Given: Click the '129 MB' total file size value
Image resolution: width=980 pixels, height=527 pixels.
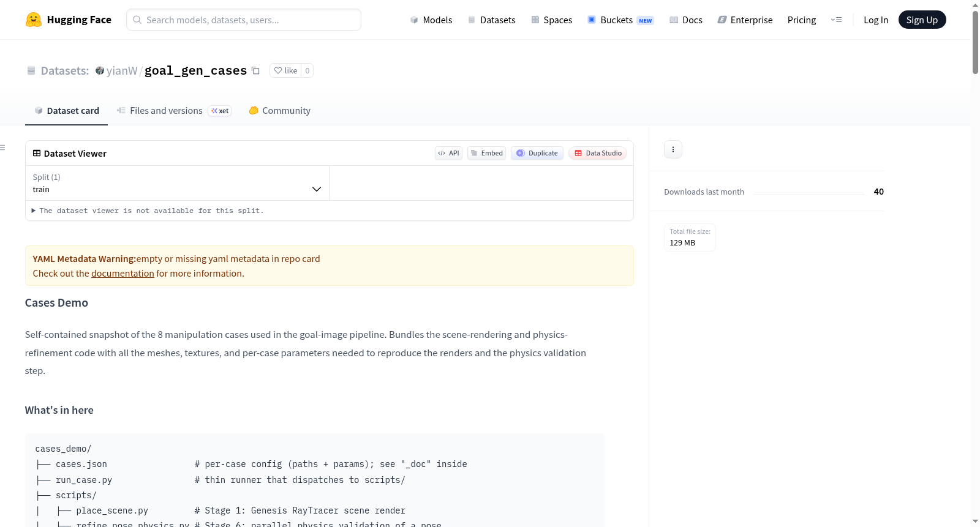Looking at the screenshot, I should click(x=682, y=243).
